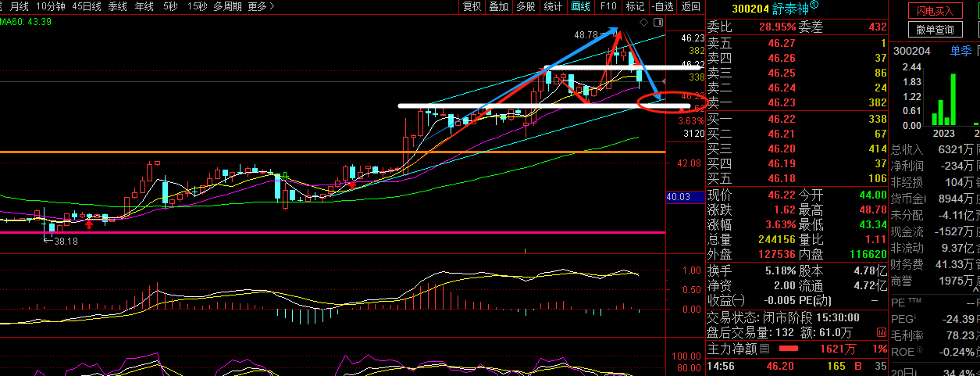This screenshot has width=980, height=376.
Task: Click the 48.78 high price label on chart
Action: (585, 35)
